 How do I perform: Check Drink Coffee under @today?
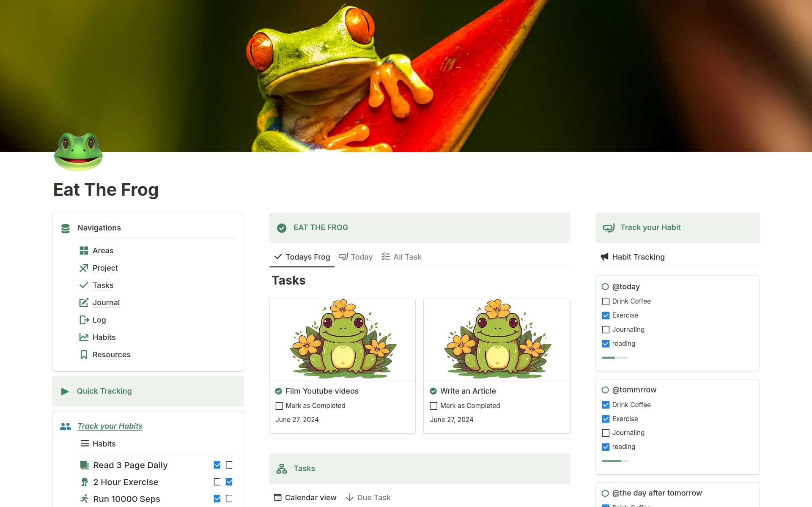(x=605, y=301)
